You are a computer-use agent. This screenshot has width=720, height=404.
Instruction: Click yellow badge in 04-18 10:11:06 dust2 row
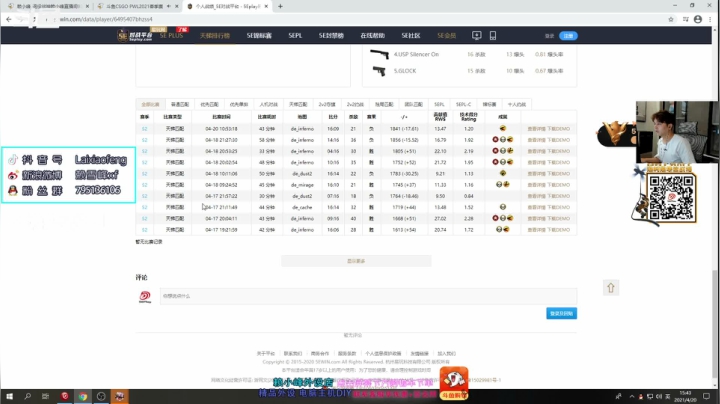coord(503,174)
